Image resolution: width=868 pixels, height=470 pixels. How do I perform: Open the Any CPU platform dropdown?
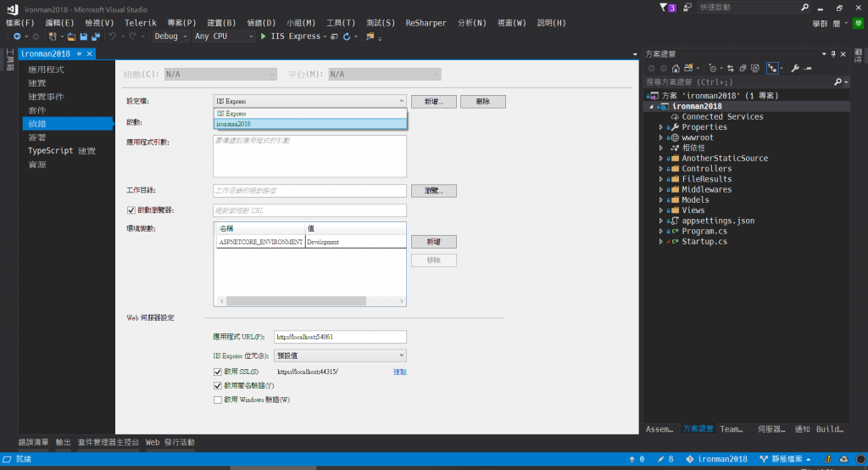[224, 36]
